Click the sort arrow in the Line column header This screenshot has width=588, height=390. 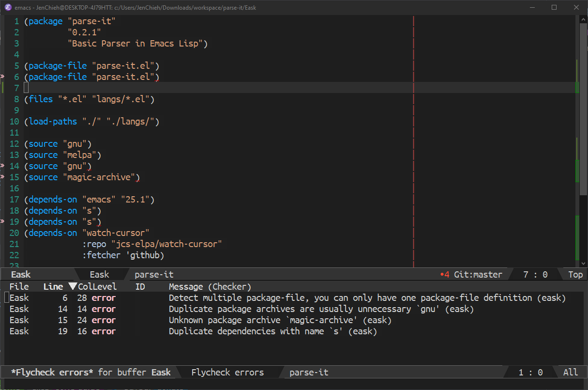click(x=73, y=286)
